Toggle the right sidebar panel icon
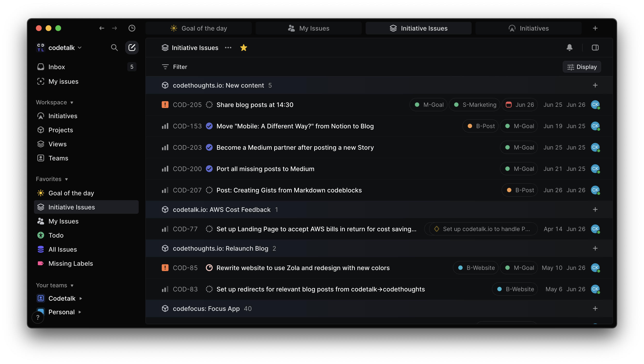The image size is (644, 364). click(x=595, y=48)
